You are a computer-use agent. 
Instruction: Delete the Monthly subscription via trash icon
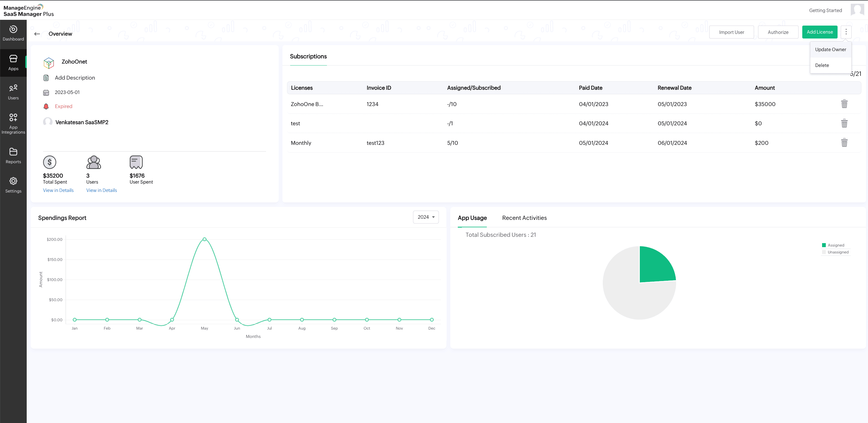pos(844,143)
